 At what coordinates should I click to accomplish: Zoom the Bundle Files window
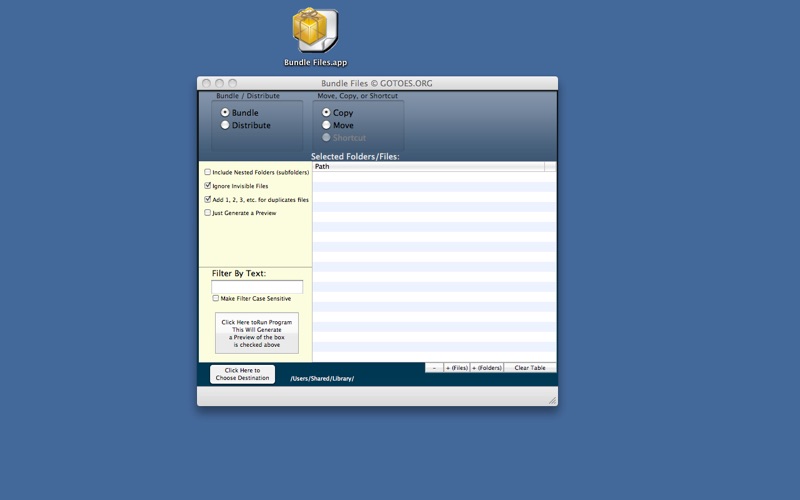click(233, 83)
